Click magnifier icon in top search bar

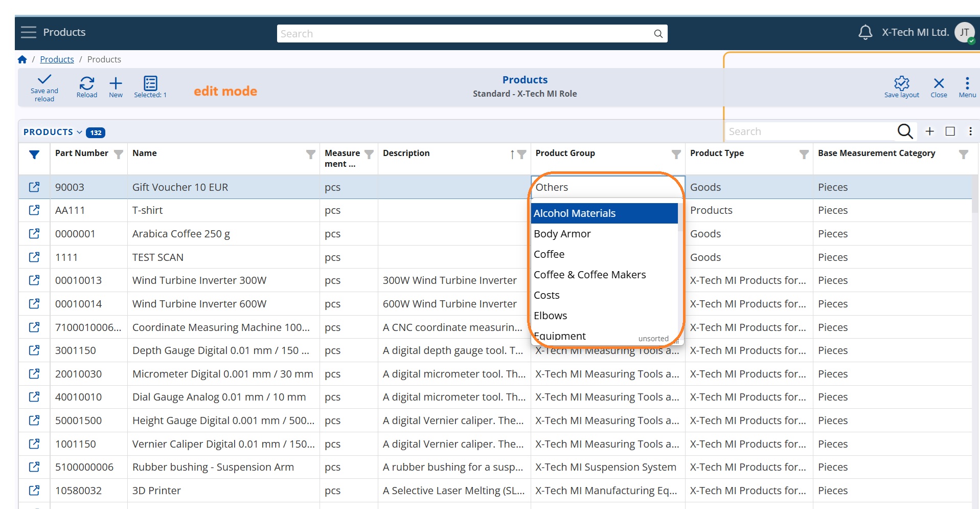point(658,34)
